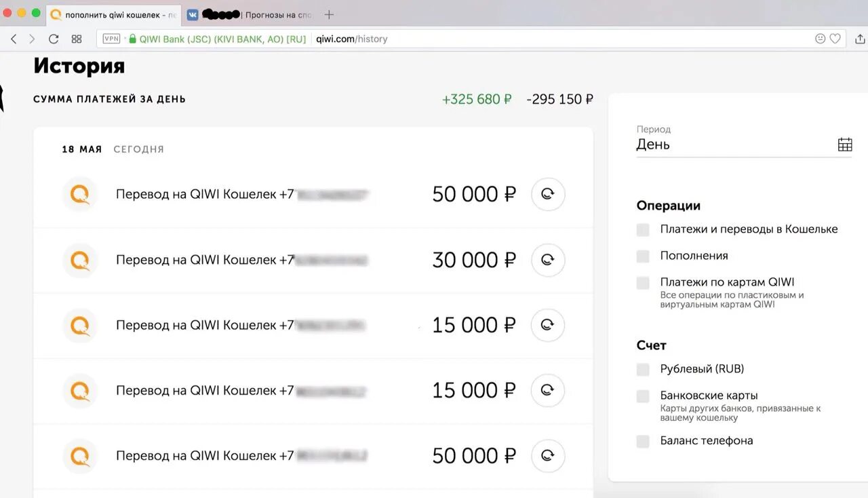Click QIWI logo of the top transfer row

(x=80, y=194)
